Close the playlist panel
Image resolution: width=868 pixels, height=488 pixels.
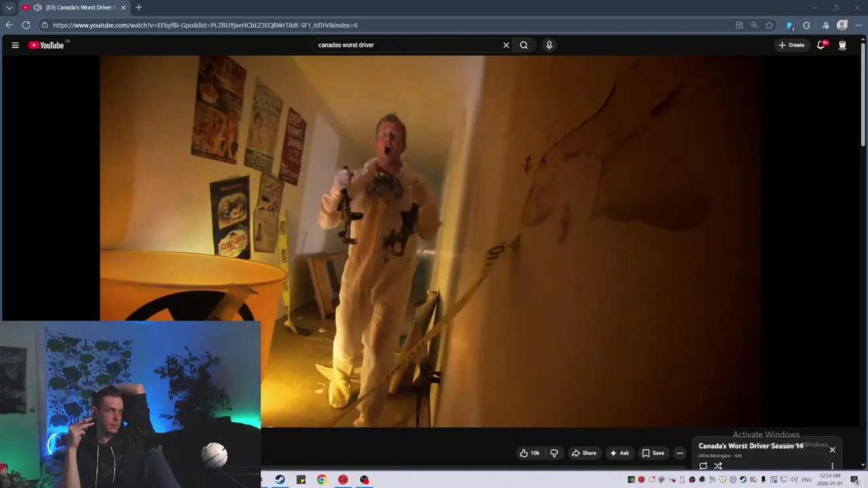pyautogui.click(x=832, y=449)
